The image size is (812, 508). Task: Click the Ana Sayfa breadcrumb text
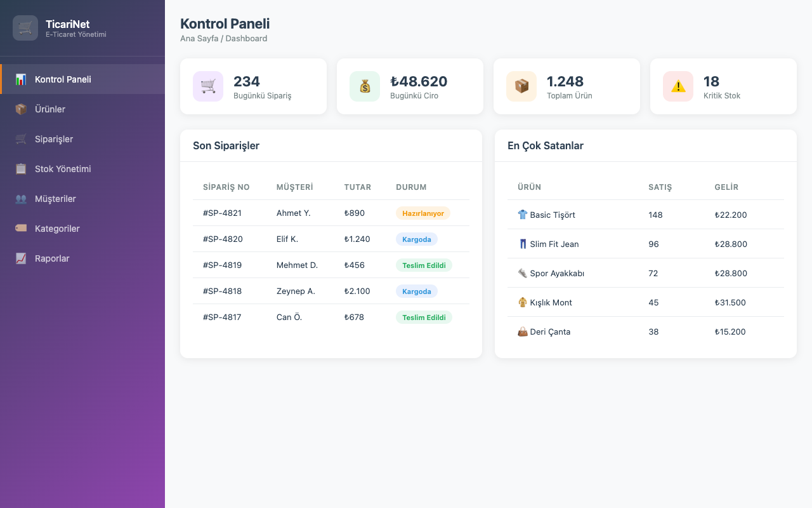coord(199,39)
